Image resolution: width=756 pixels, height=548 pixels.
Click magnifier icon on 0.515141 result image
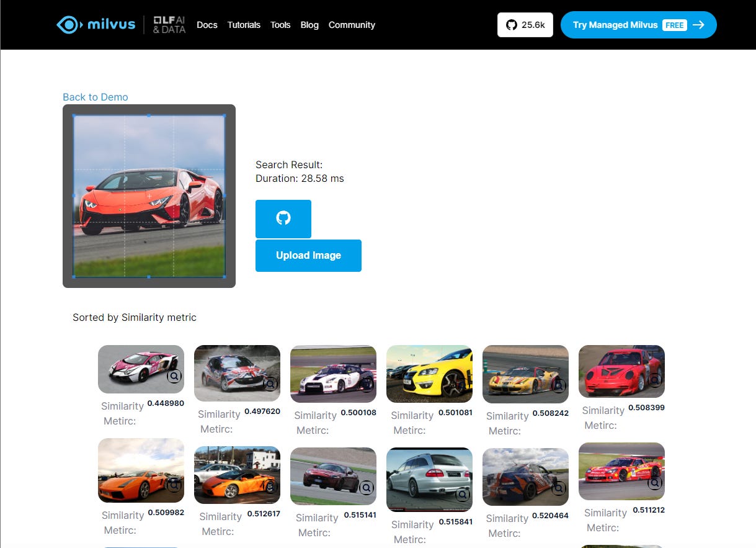(367, 488)
